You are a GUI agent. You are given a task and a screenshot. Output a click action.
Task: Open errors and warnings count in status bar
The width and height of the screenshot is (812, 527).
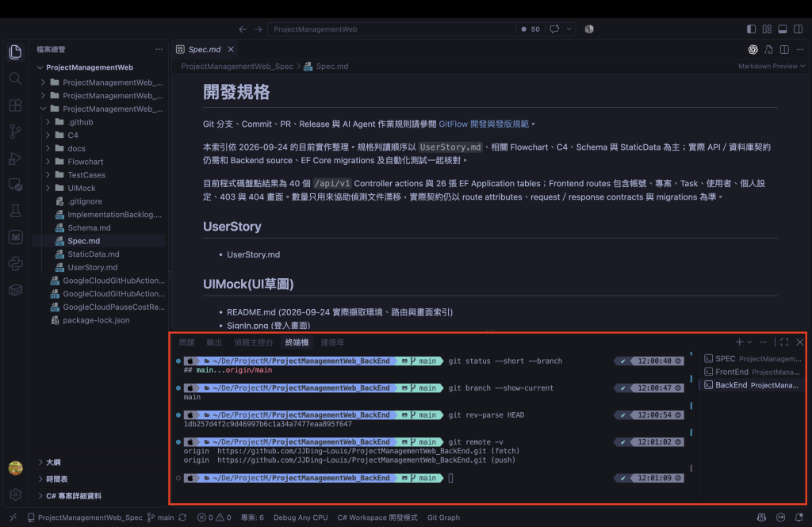click(214, 517)
